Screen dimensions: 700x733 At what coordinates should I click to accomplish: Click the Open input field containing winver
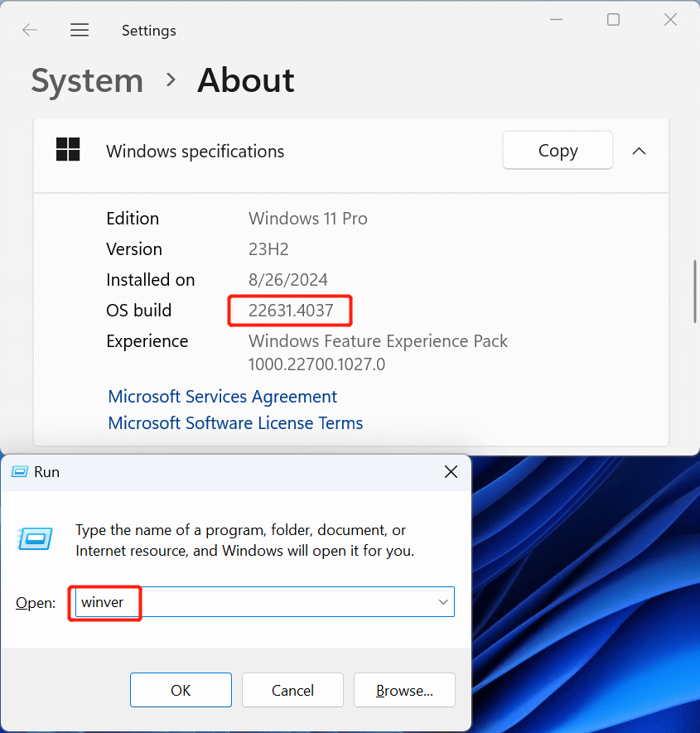point(264,601)
